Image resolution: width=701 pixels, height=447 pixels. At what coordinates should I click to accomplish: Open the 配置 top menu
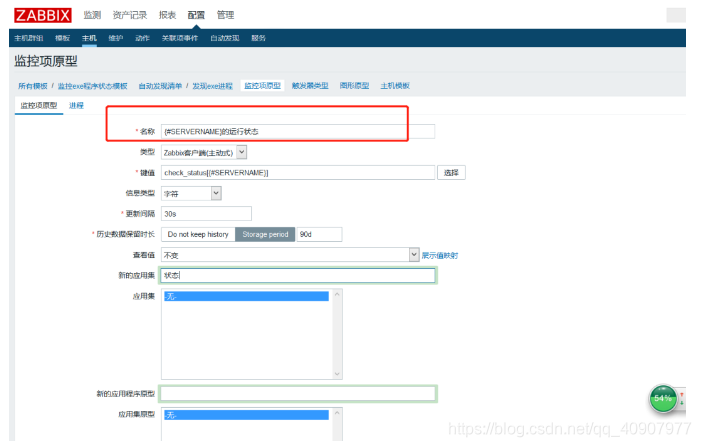coord(196,15)
